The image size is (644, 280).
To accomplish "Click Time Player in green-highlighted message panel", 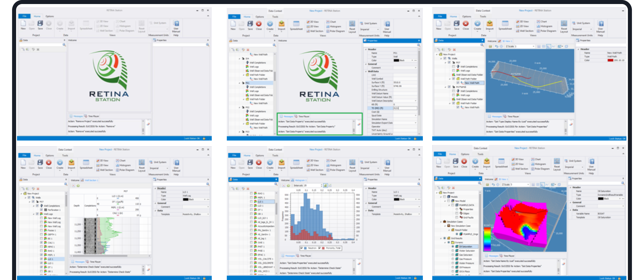I will [x=303, y=116].
